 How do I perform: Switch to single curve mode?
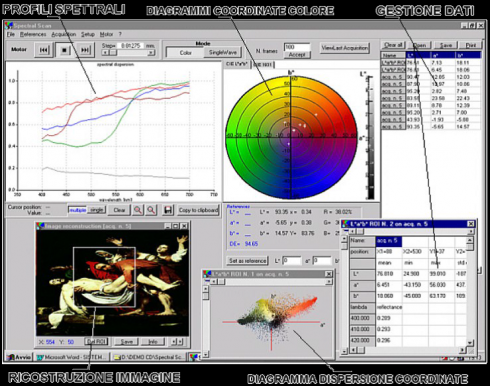(x=97, y=210)
